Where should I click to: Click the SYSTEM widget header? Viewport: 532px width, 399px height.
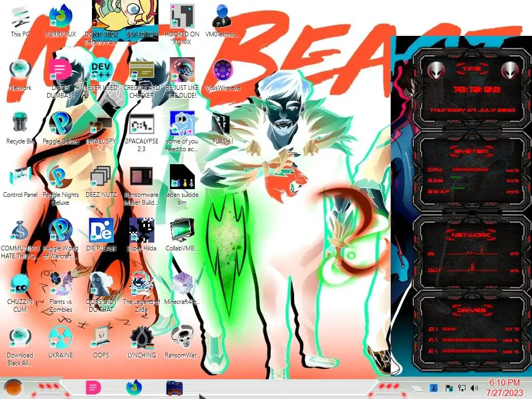[472, 151]
